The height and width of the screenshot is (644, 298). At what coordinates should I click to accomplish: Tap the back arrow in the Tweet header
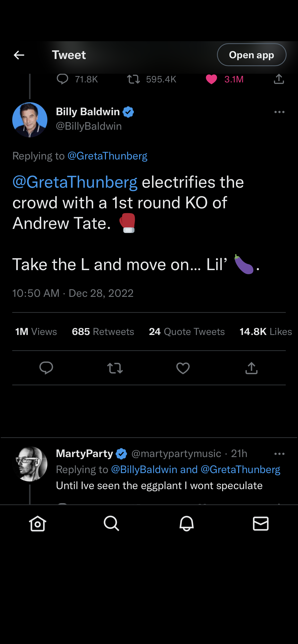point(19,55)
